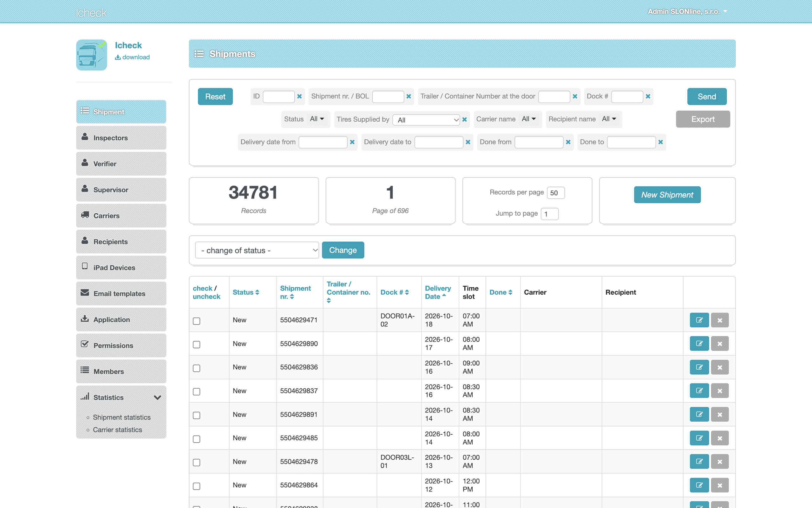Click the Jump to page input
This screenshot has width=812, height=508.
[549, 214]
